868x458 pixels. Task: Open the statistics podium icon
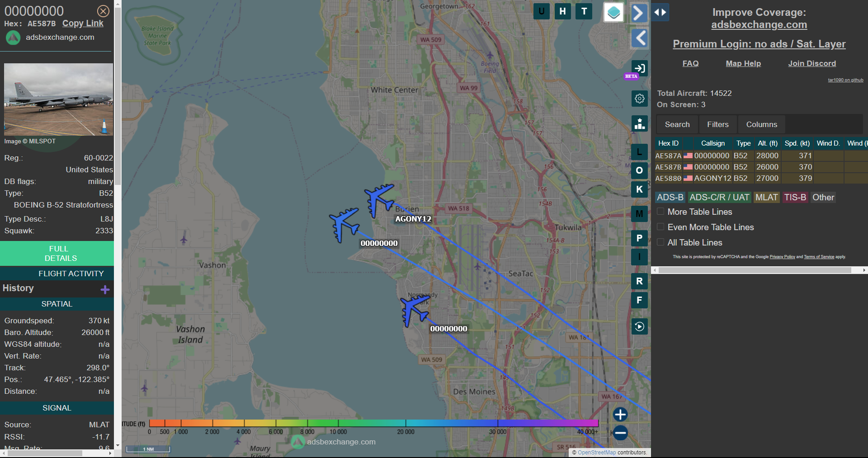[639, 123]
